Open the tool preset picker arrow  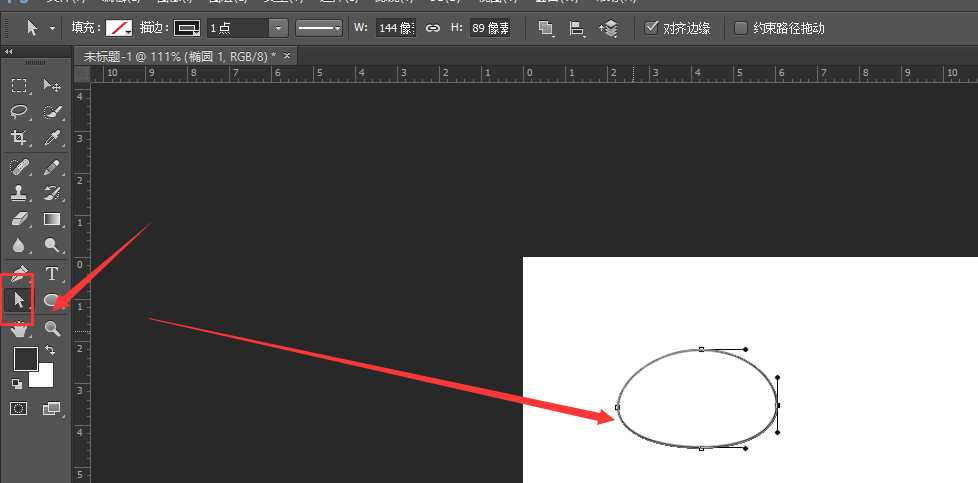click(52, 28)
